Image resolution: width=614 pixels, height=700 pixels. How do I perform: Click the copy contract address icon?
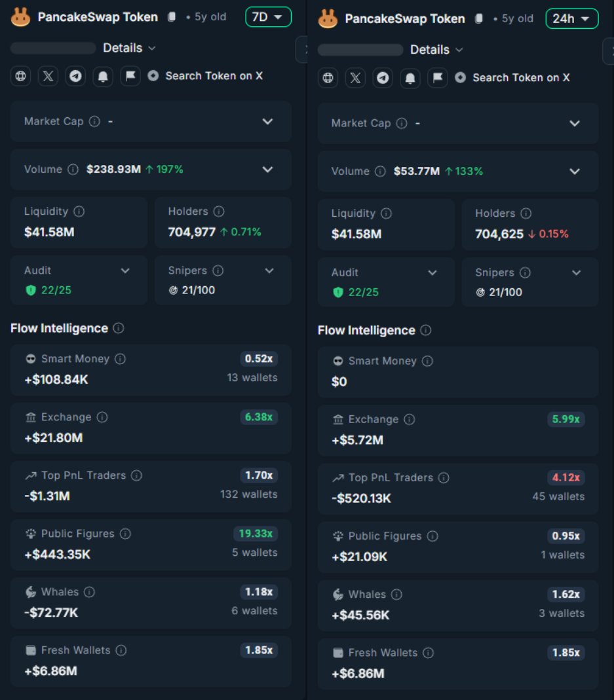click(x=170, y=18)
